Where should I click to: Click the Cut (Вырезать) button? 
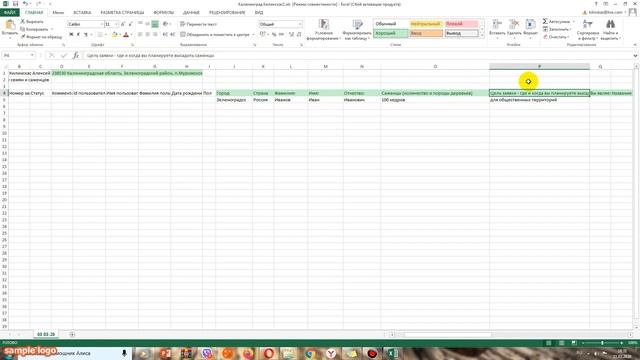click(x=32, y=21)
